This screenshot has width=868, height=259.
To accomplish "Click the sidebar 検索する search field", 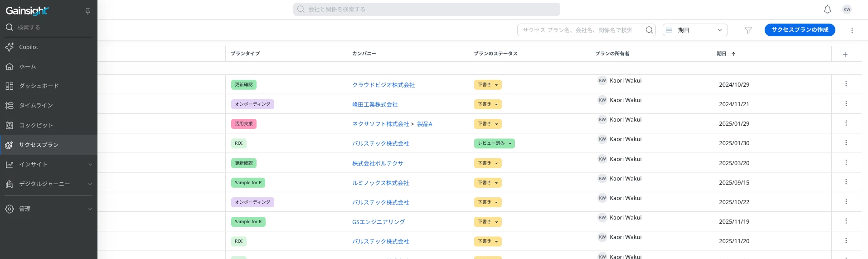I will 48,28.
